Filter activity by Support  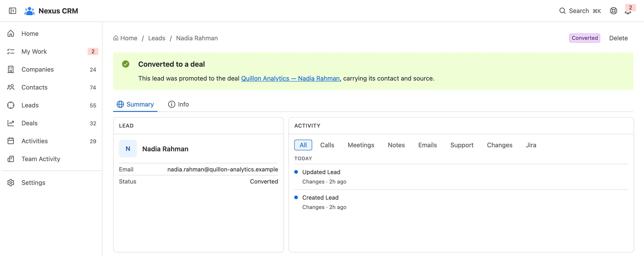pyautogui.click(x=462, y=145)
